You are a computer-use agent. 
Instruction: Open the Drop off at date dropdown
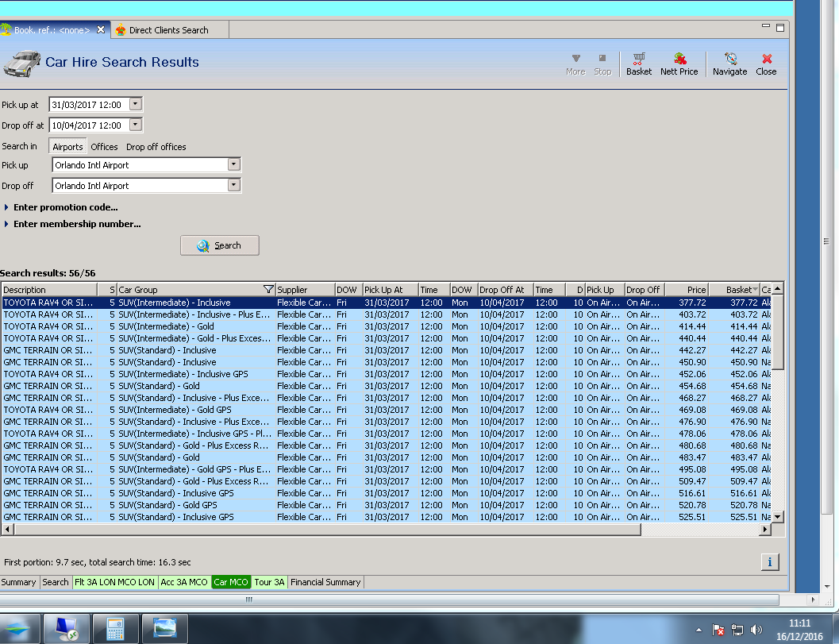[x=136, y=125]
